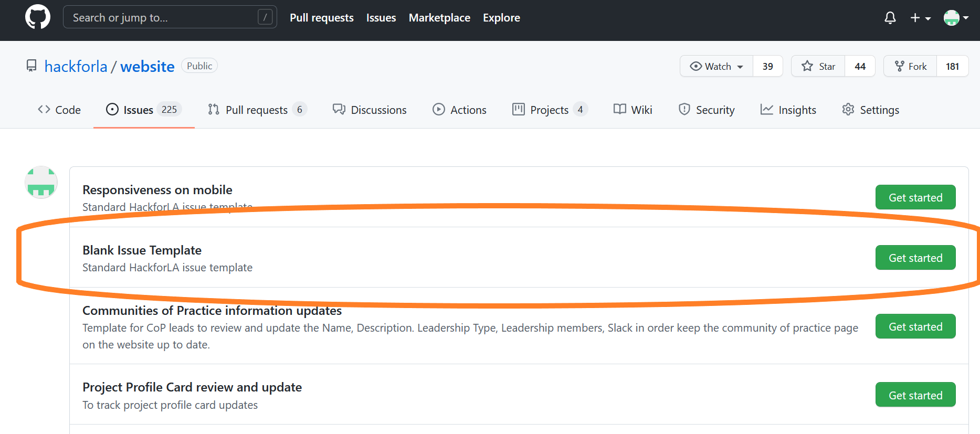Click the GitHub Octocat logo
980x434 pixels.
pyautogui.click(x=38, y=17)
